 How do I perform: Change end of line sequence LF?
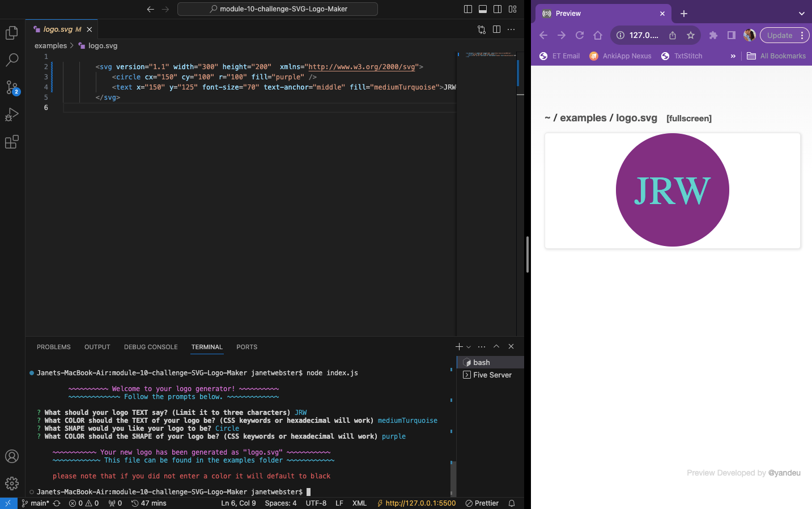click(339, 503)
